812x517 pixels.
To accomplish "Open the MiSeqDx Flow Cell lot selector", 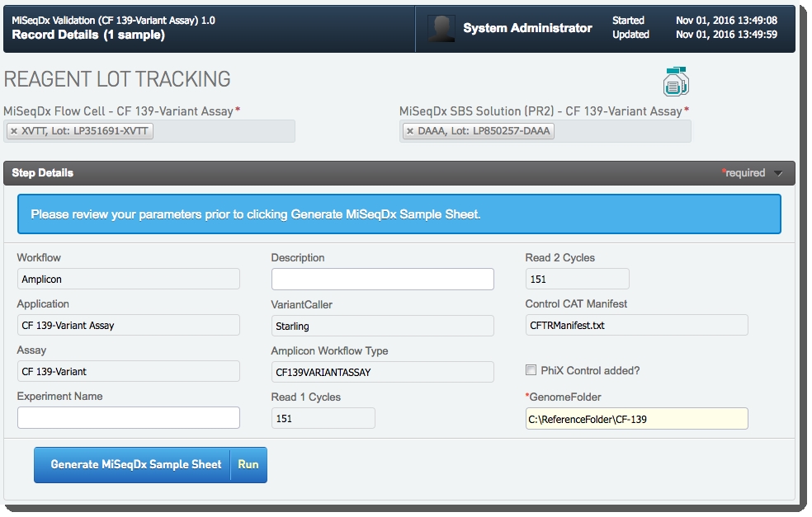I will pos(223,131).
